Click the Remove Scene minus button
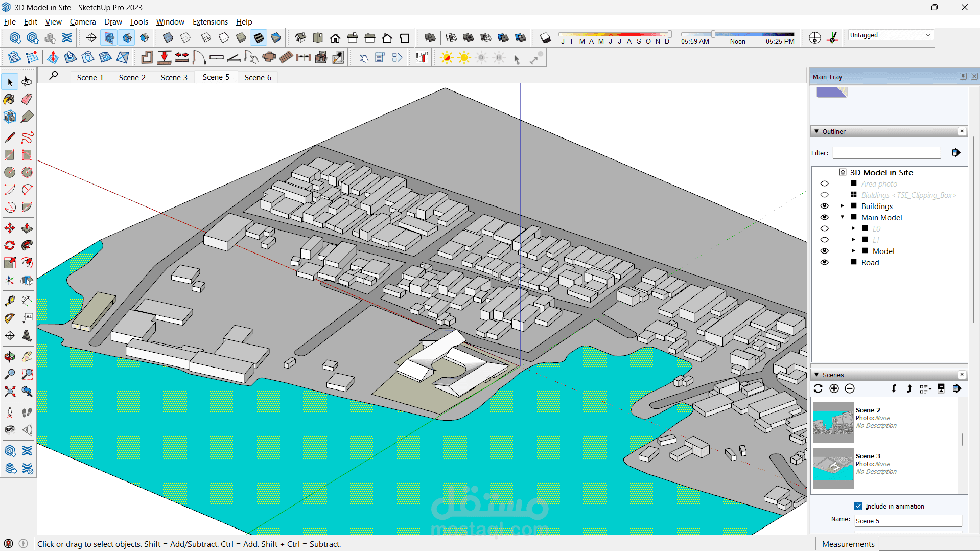Viewport: 980px width, 551px height. coord(850,389)
